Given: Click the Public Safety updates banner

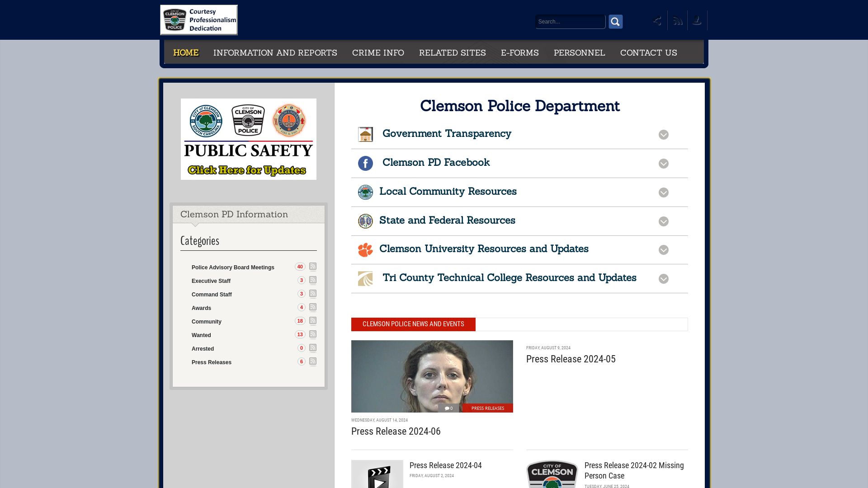Looking at the screenshot, I should point(249,139).
